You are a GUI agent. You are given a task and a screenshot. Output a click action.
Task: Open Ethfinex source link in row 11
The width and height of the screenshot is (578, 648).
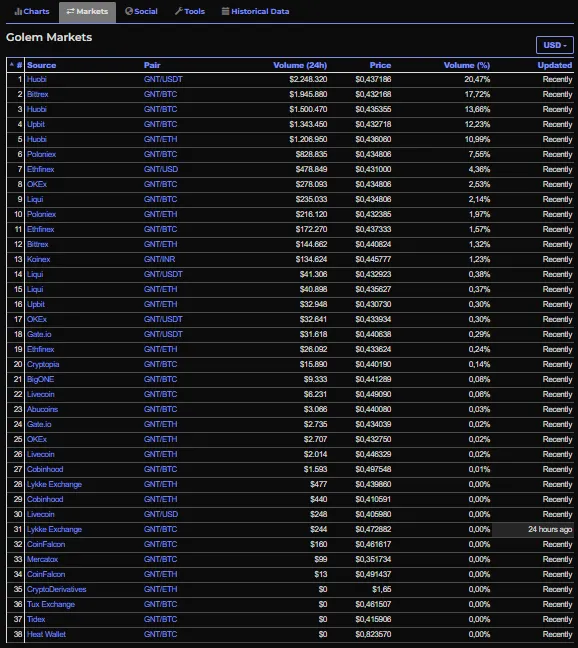(x=40, y=229)
